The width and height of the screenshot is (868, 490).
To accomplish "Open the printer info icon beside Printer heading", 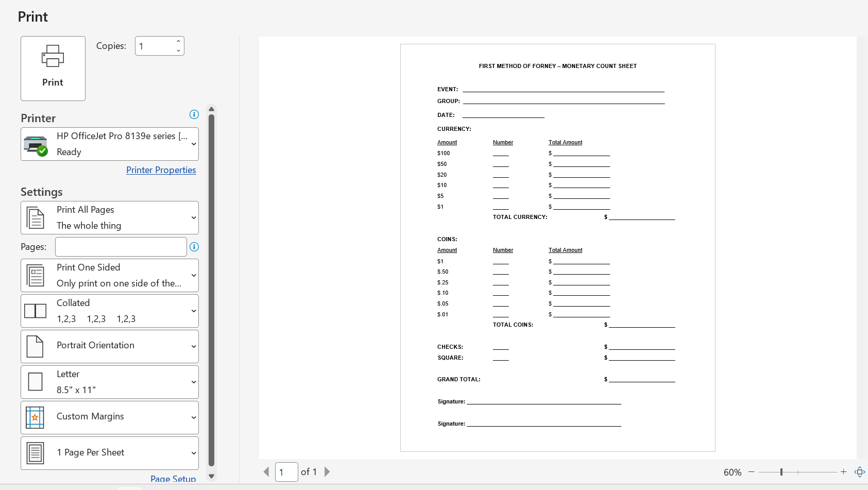I will (194, 114).
